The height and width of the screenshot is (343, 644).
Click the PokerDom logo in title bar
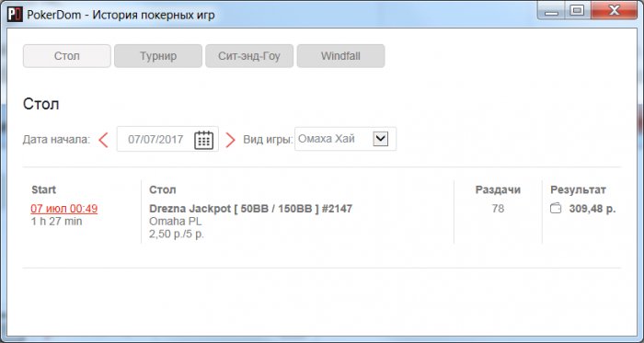click(15, 16)
